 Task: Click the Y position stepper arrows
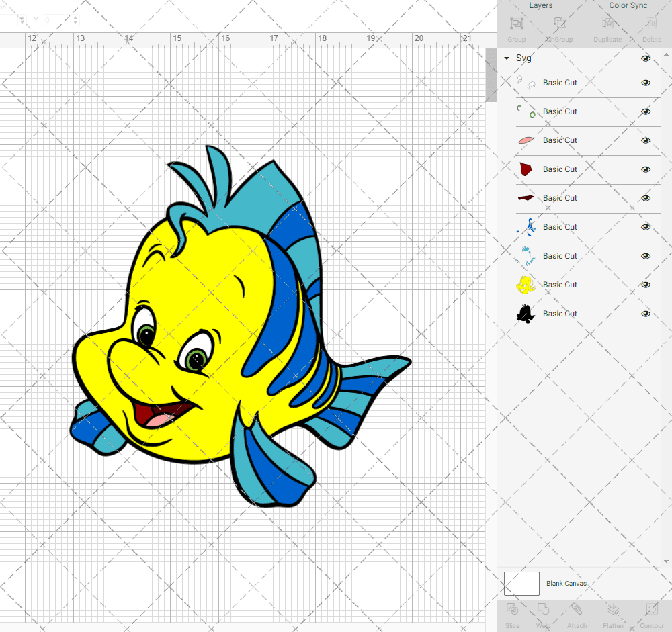click(75, 20)
